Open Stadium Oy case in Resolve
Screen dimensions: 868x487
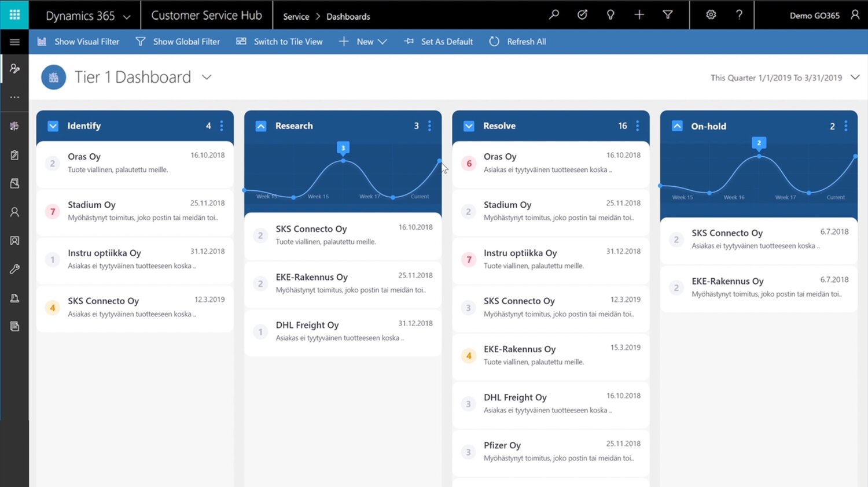(551, 212)
